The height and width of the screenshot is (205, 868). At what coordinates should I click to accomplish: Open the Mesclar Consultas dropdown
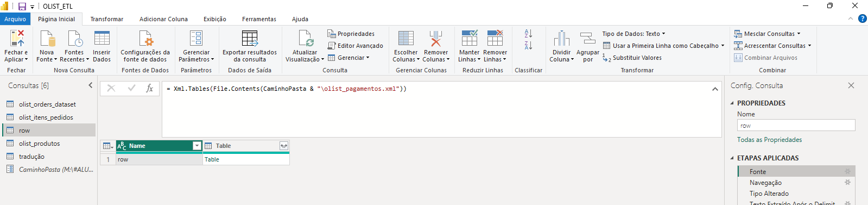coord(767,34)
